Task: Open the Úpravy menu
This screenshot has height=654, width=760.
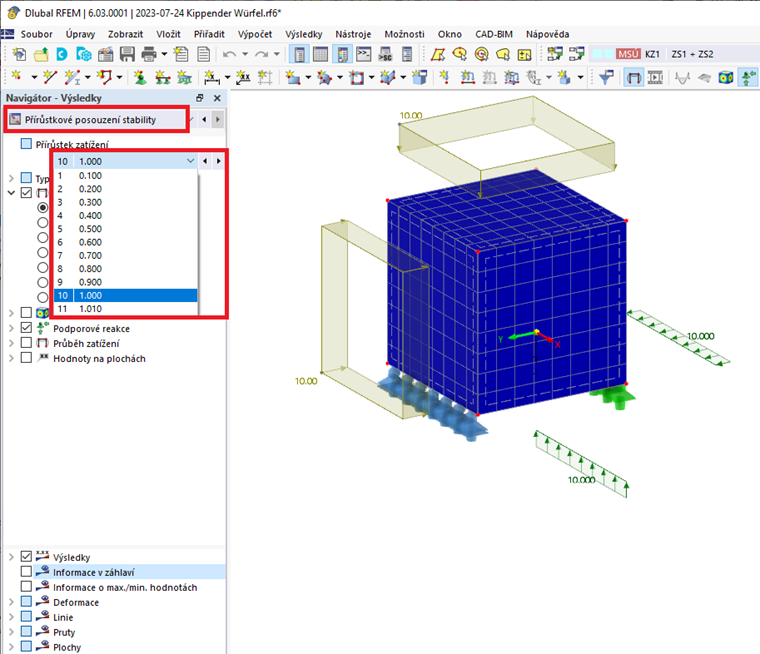Action: (x=80, y=34)
